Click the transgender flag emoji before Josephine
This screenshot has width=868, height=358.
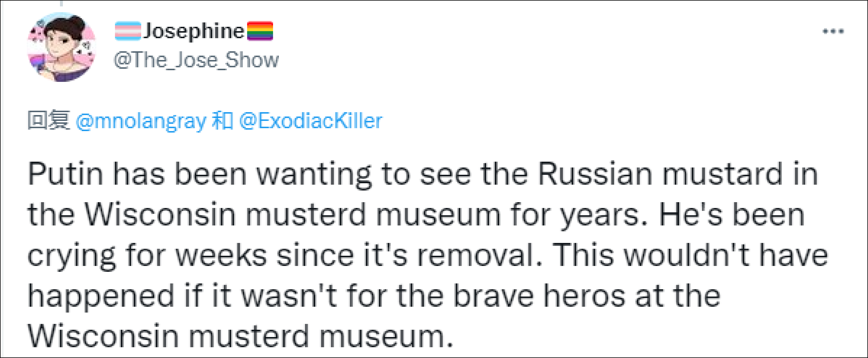128,31
